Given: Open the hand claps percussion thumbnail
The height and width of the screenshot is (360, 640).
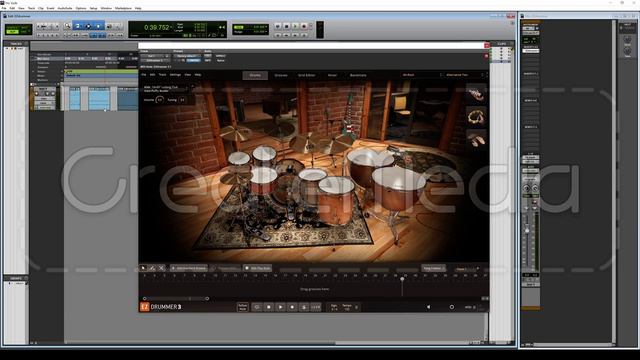Looking at the screenshot, I should pyautogui.click(x=477, y=140).
